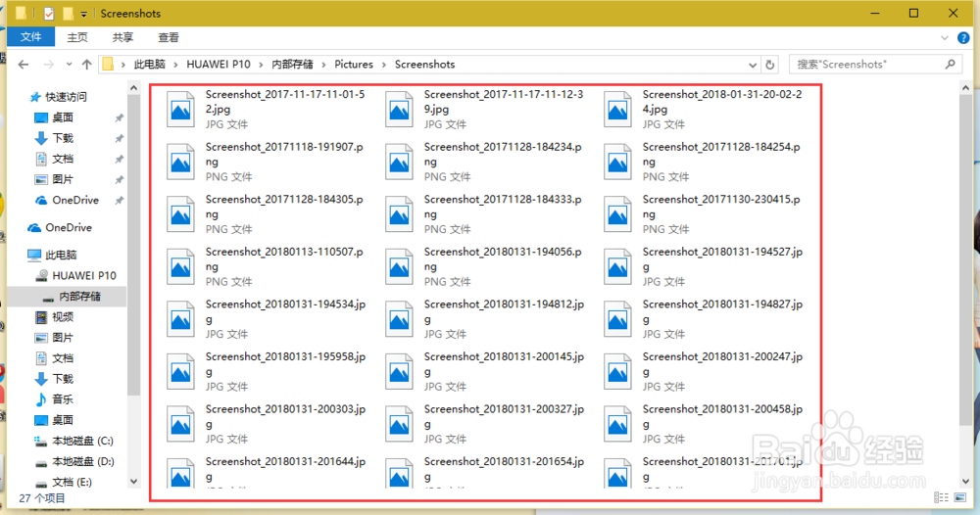The image size is (980, 515).
Task: Open 桌面 under quick access
Action: (x=54, y=117)
